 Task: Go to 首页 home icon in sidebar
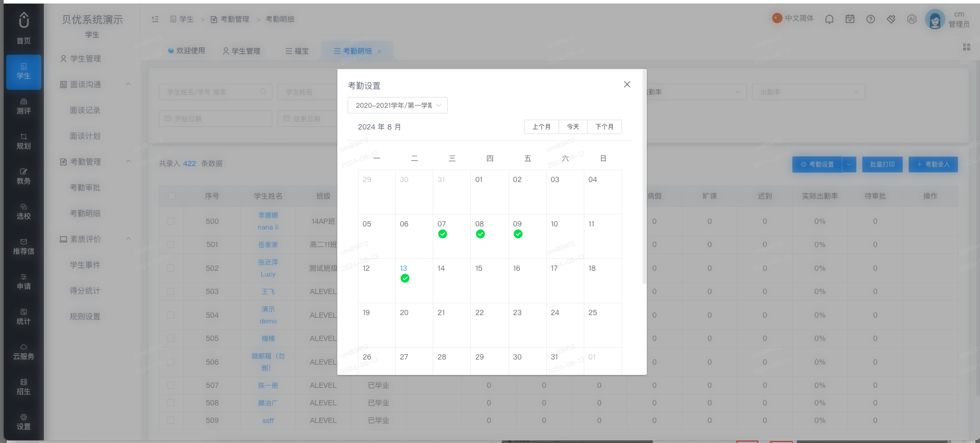24,28
